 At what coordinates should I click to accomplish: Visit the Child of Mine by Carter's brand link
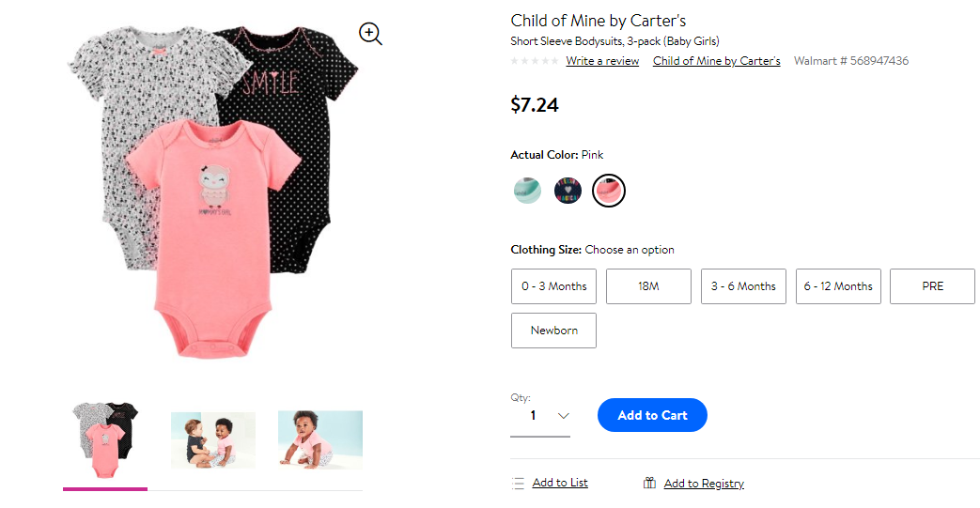click(716, 61)
